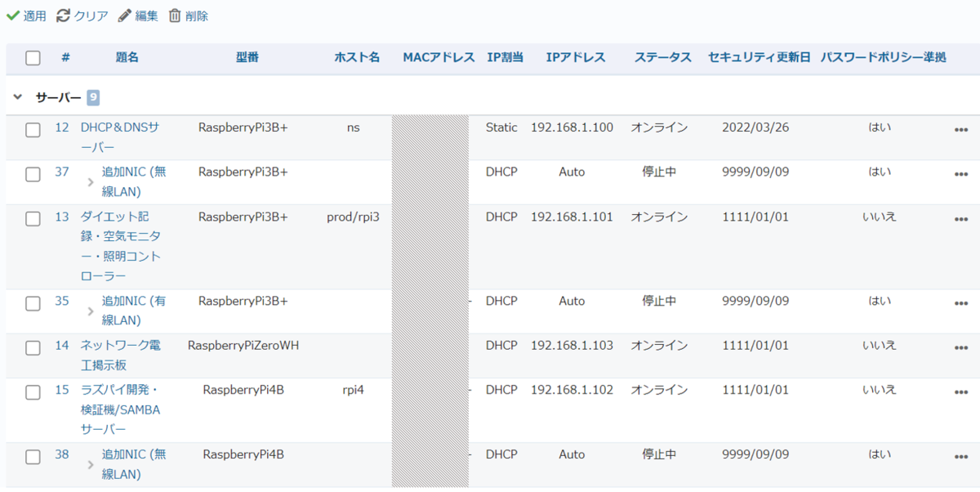This screenshot has width=980, height=492.
Task: Sort by the # column header
Action: click(x=65, y=57)
